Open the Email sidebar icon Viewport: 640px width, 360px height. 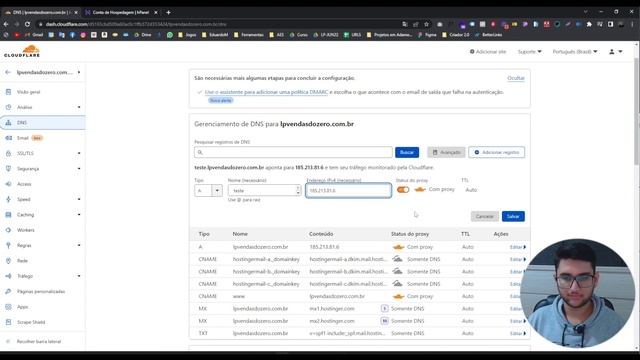tap(9, 138)
